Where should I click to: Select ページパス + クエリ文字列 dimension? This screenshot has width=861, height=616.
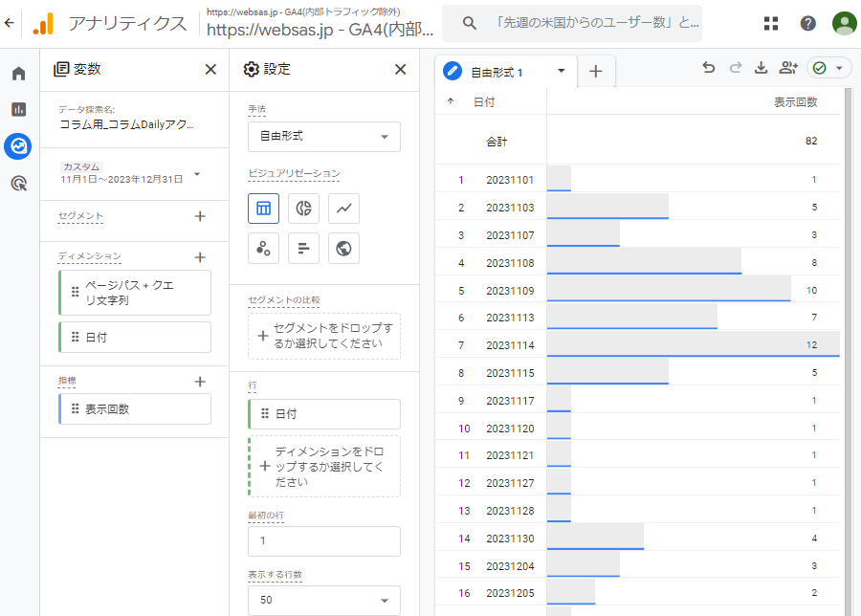pos(135,293)
